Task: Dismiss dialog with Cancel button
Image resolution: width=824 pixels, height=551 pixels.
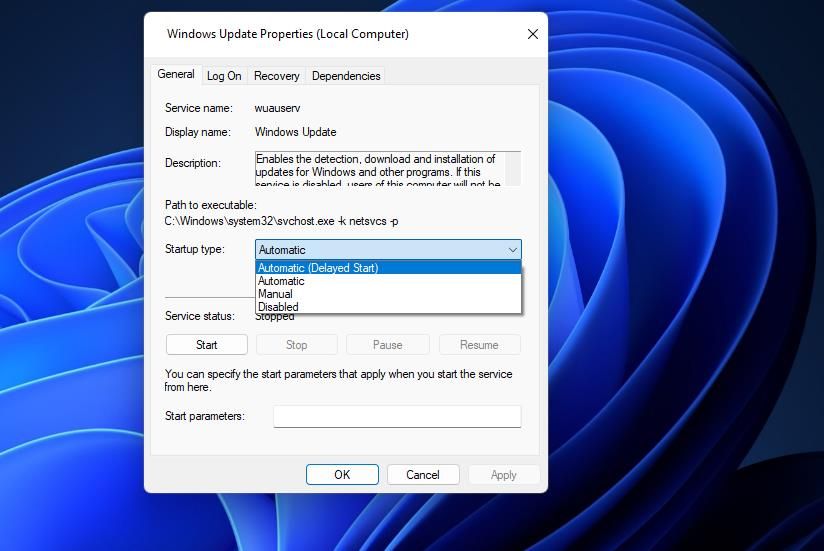Action: tap(423, 475)
